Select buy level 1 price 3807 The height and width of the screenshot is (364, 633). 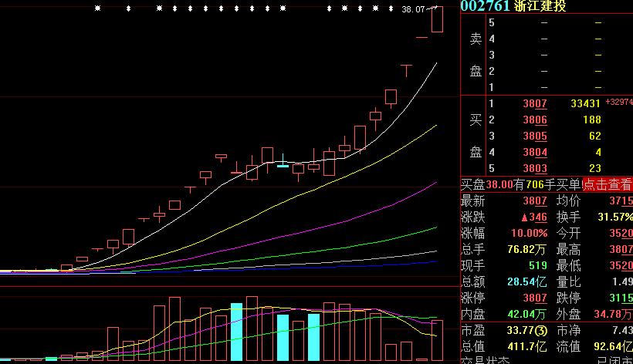(x=534, y=103)
